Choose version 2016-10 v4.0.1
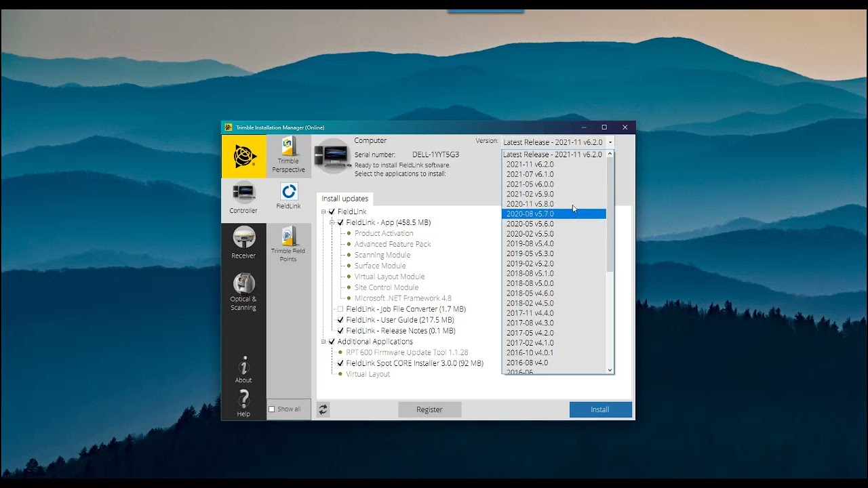868x488 pixels. pos(553,353)
